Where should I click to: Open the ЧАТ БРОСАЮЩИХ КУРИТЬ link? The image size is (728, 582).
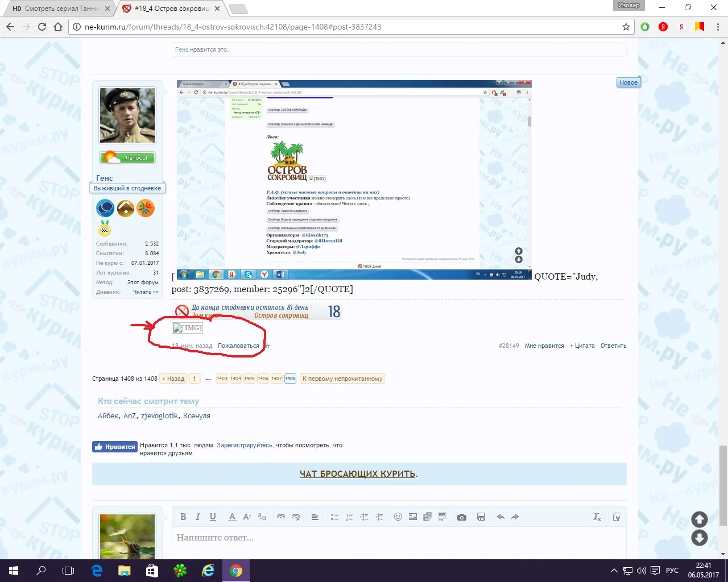pos(357,473)
